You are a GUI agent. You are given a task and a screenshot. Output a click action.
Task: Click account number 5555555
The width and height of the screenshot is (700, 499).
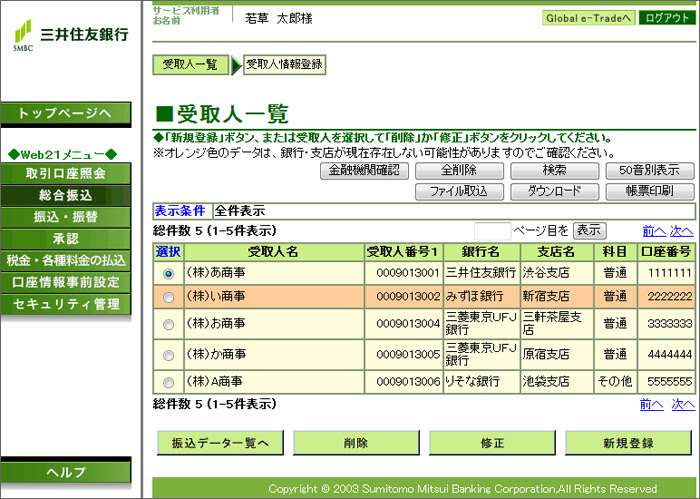click(x=669, y=382)
